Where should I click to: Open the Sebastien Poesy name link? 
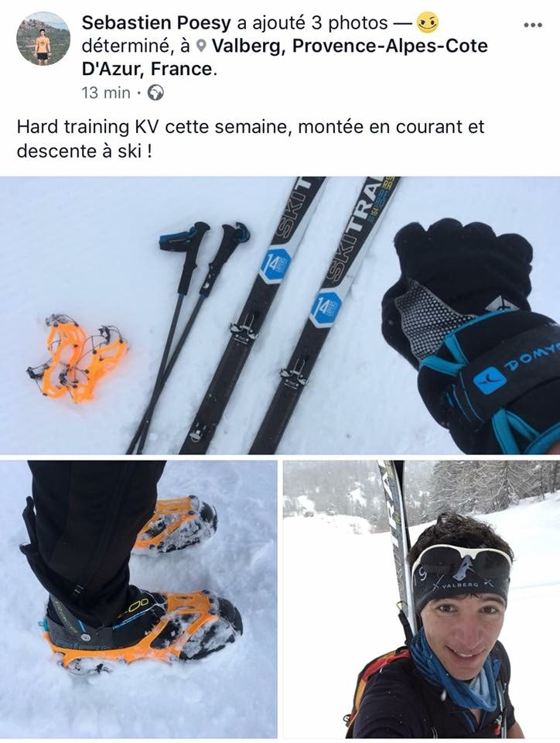[x=157, y=22]
